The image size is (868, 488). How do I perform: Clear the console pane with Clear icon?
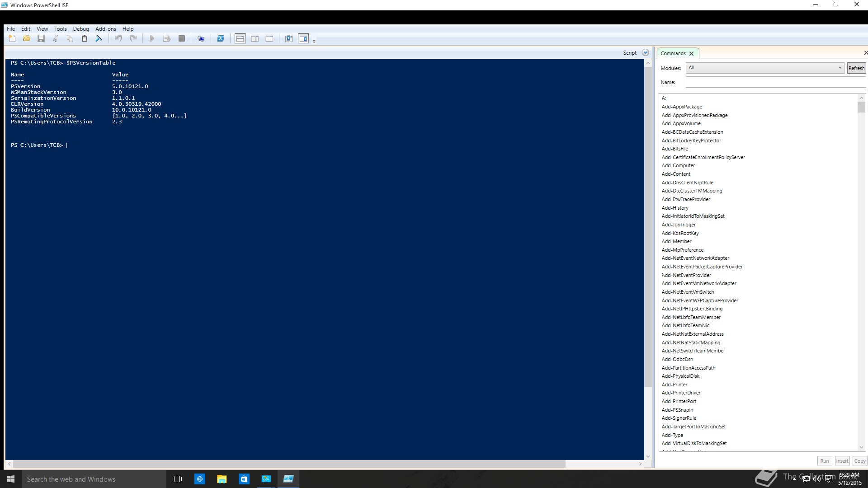(x=99, y=39)
